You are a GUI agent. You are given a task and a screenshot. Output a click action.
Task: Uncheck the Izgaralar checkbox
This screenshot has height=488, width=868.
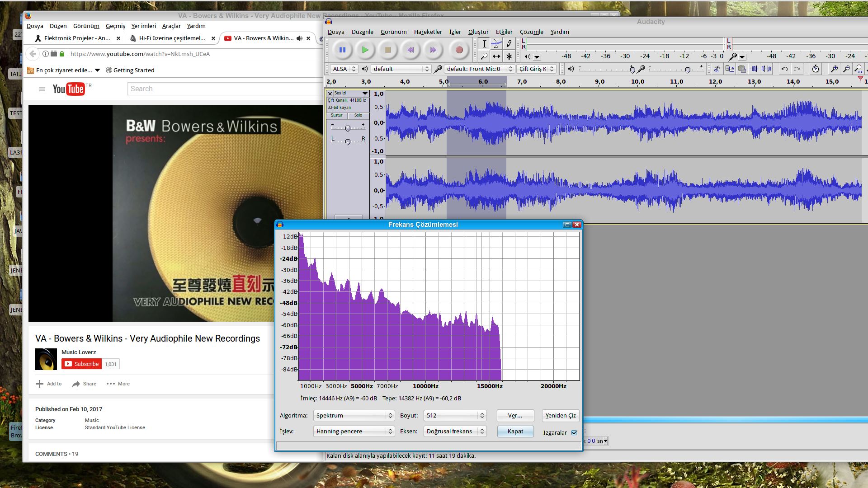point(574,432)
